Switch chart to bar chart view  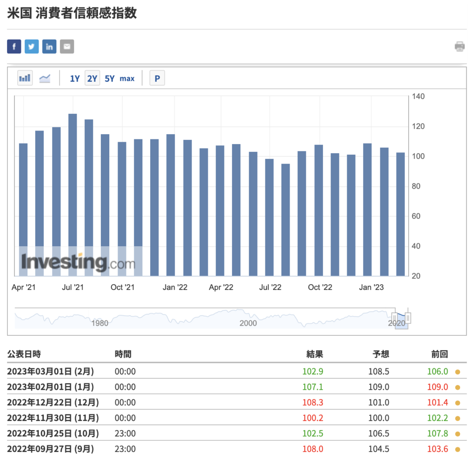(25, 78)
